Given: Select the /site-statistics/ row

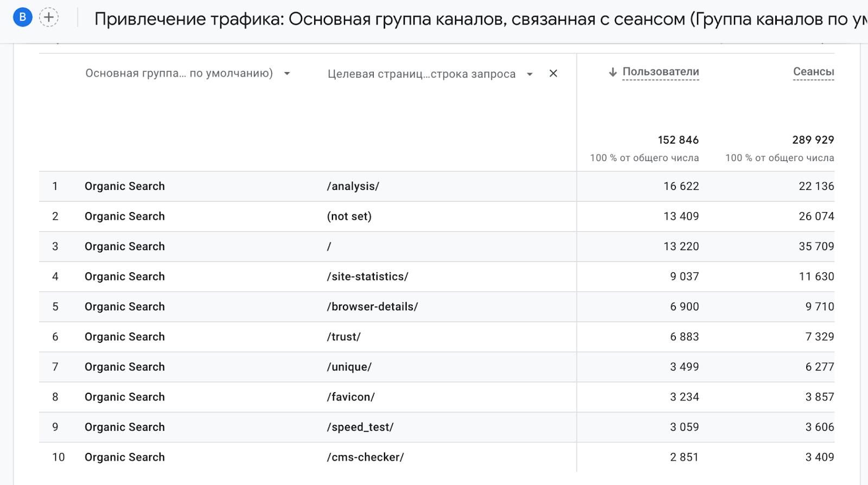Looking at the screenshot, I should (367, 277).
